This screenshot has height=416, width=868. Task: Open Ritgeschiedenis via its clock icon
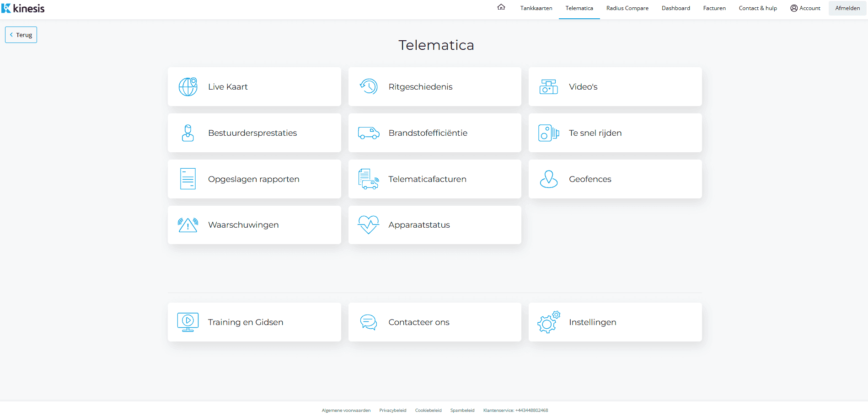[x=368, y=87]
